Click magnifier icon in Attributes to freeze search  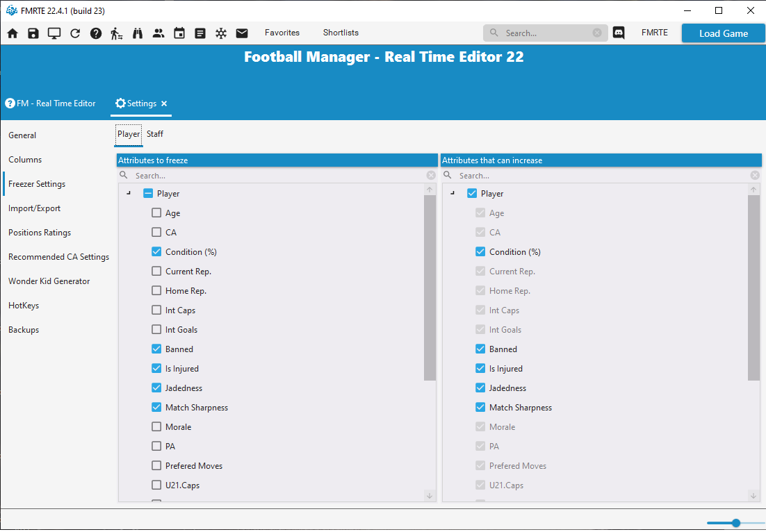point(124,175)
